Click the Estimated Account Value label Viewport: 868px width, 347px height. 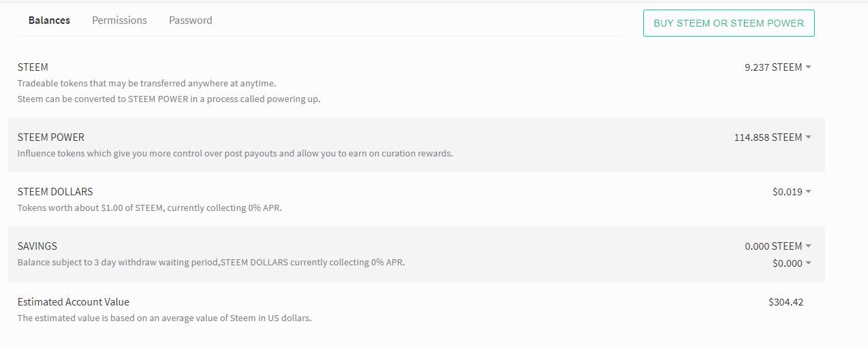point(73,302)
